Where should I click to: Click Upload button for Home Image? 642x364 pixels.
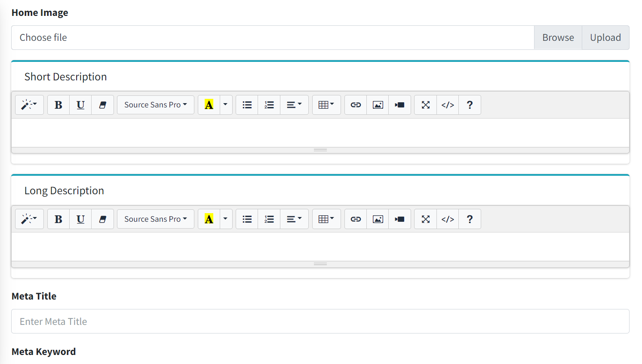605,38
